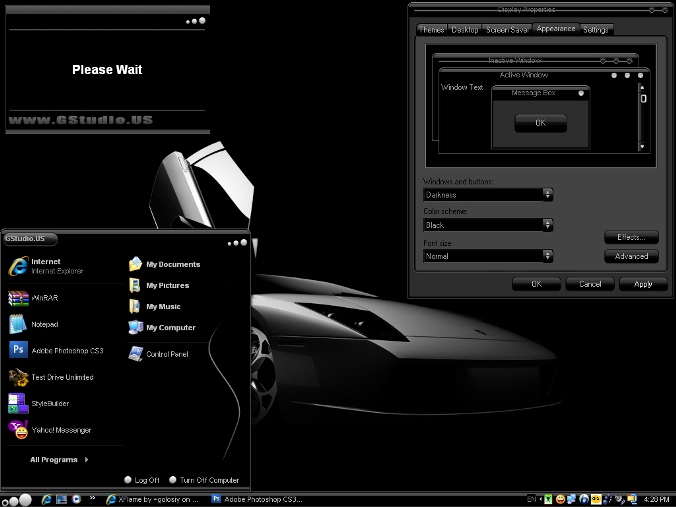Switch to Adobe Photoshop CS3 taskbar button
This screenshot has width=676, height=507.
coord(258,499)
